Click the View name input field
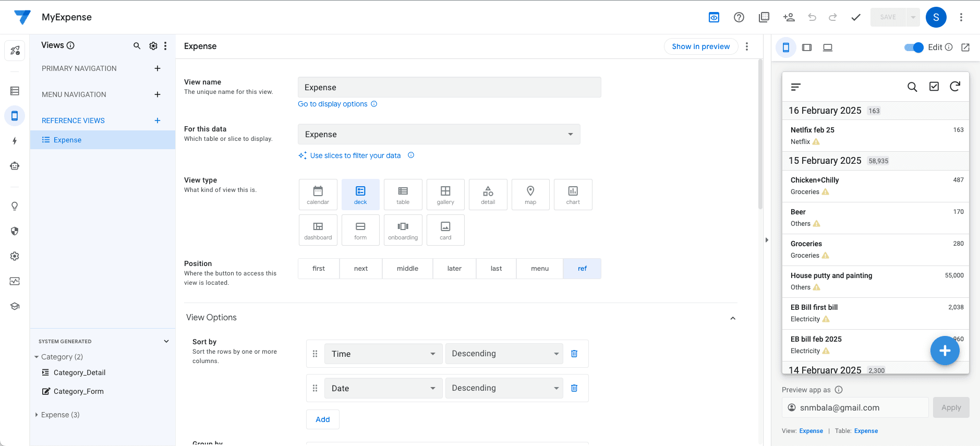This screenshot has width=980, height=446. click(450, 87)
